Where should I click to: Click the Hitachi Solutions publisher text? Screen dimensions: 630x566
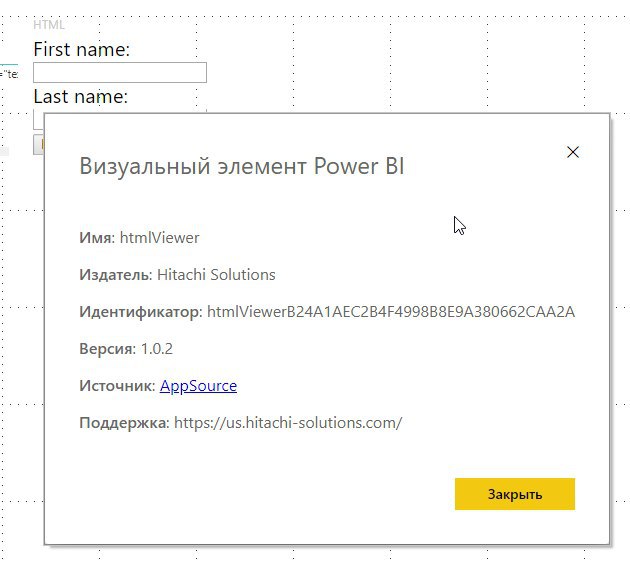(216, 275)
